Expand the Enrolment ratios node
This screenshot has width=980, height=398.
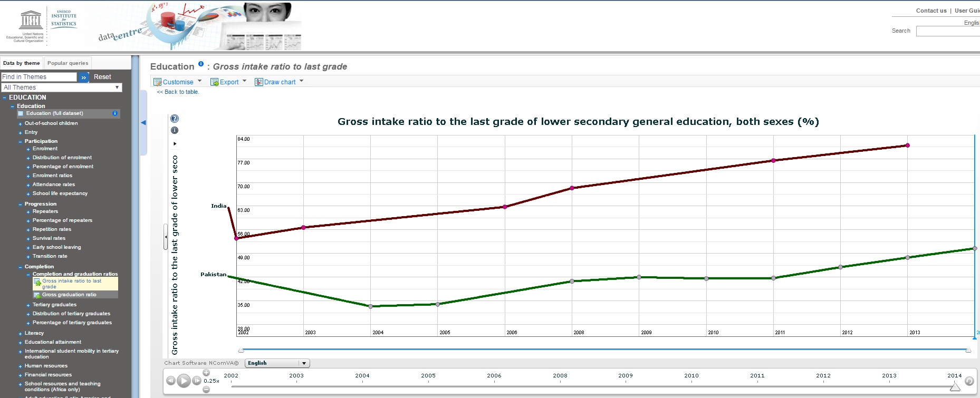28,176
